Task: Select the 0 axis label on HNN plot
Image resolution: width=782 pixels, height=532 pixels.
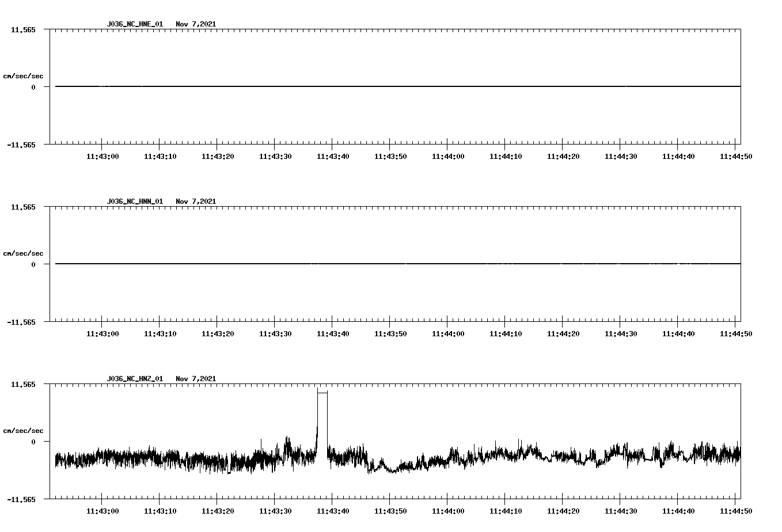Action: (x=33, y=265)
